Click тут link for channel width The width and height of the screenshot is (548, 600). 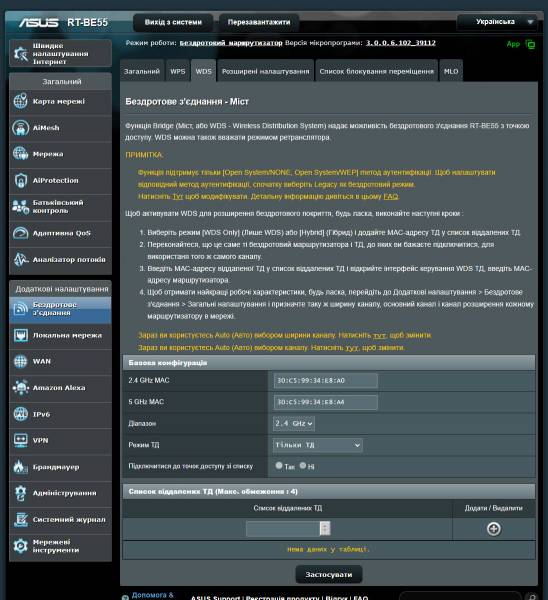point(379,336)
